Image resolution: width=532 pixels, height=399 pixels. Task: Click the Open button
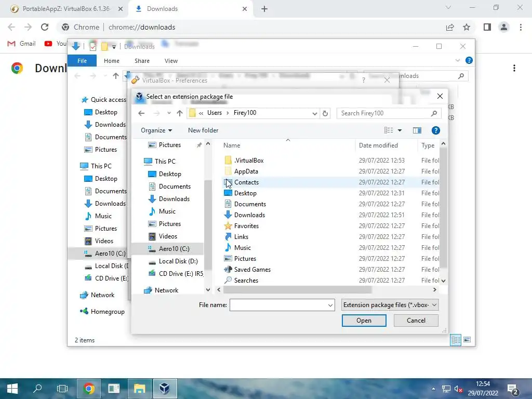point(364,321)
